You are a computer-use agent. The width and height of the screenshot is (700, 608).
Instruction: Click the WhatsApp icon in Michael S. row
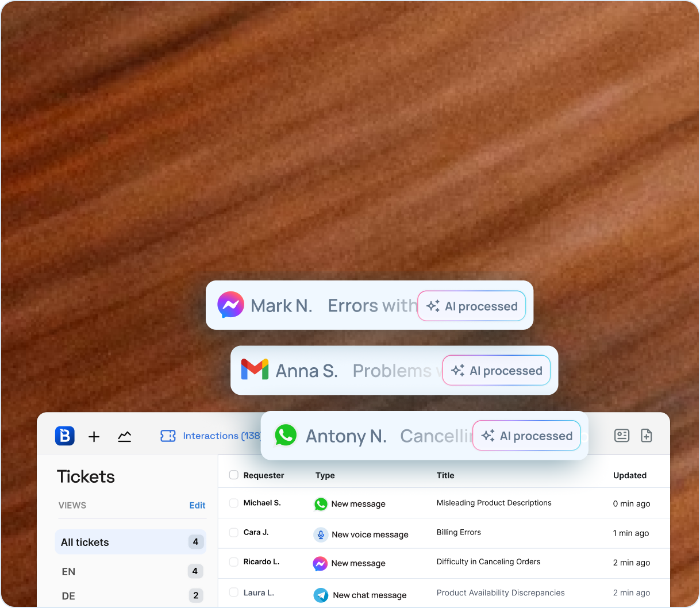pyautogui.click(x=321, y=504)
